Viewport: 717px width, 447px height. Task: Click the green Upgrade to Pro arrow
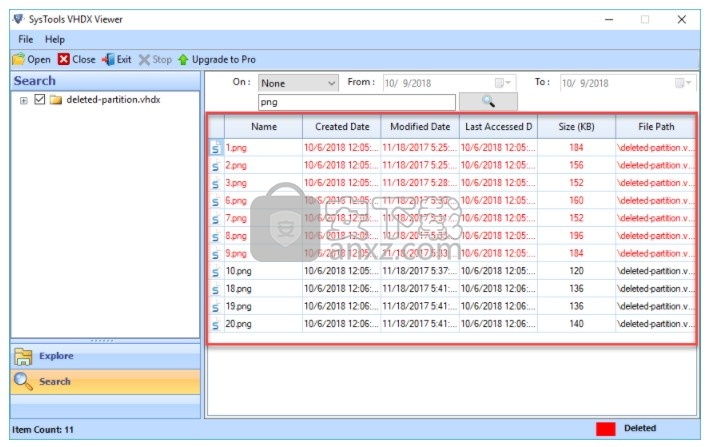click(183, 60)
